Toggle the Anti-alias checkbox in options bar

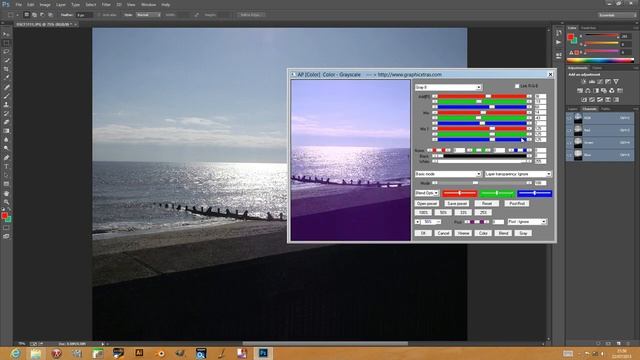point(100,15)
